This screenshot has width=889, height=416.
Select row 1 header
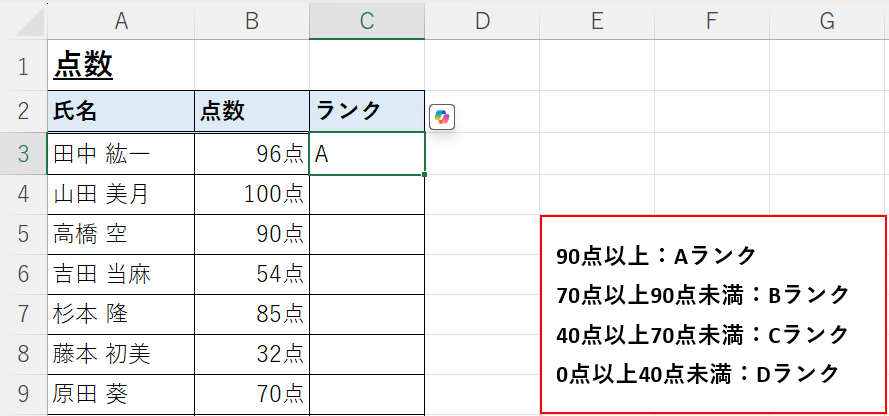pos(23,65)
